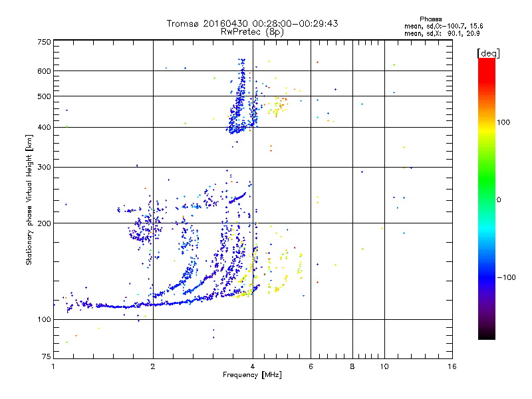Click the black bottom of the colorbar
Viewport: 532px width, 399px height.
487,334
